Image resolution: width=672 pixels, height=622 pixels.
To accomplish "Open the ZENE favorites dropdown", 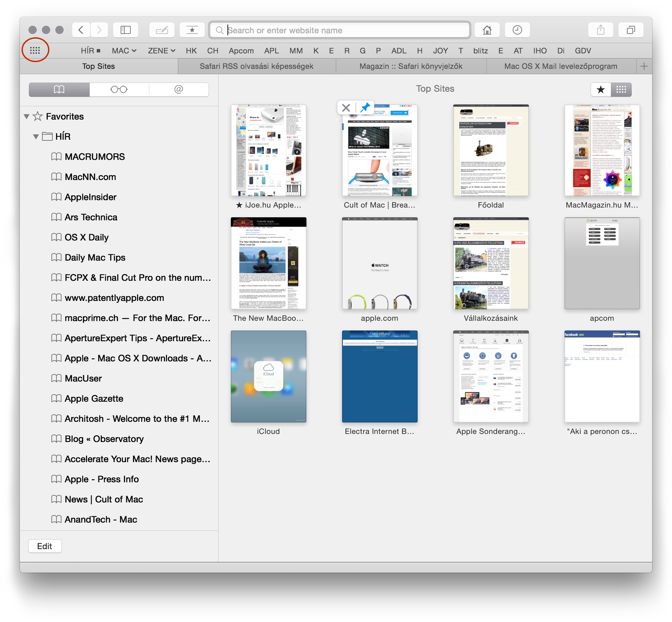I will coord(161,51).
